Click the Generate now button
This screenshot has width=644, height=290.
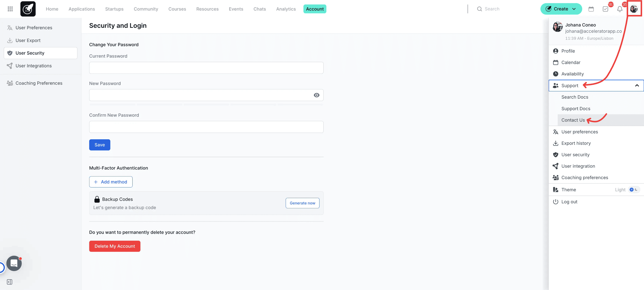tap(302, 203)
